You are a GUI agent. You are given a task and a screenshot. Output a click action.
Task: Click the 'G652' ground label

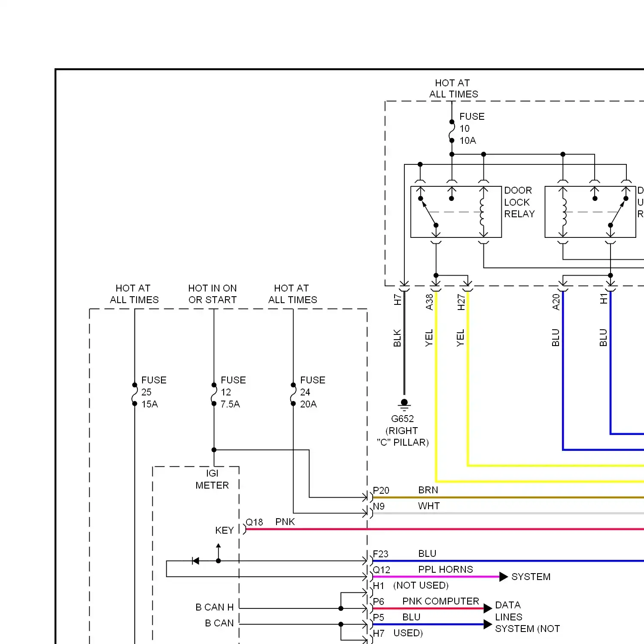point(402,419)
